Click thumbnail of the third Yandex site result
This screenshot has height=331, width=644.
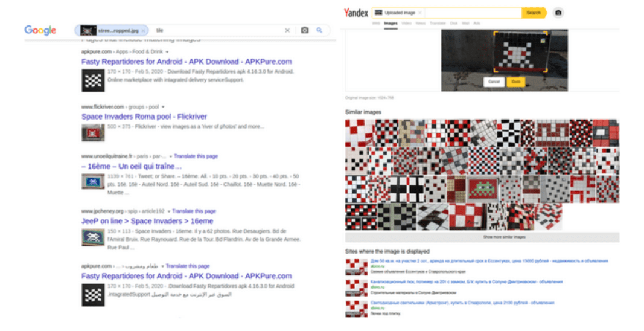[357, 309]
